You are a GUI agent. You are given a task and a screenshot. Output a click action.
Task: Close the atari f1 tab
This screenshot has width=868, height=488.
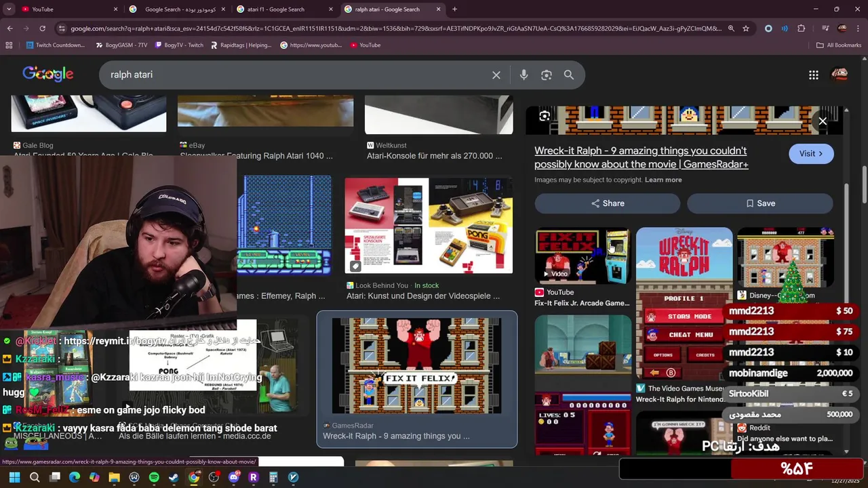331,9
